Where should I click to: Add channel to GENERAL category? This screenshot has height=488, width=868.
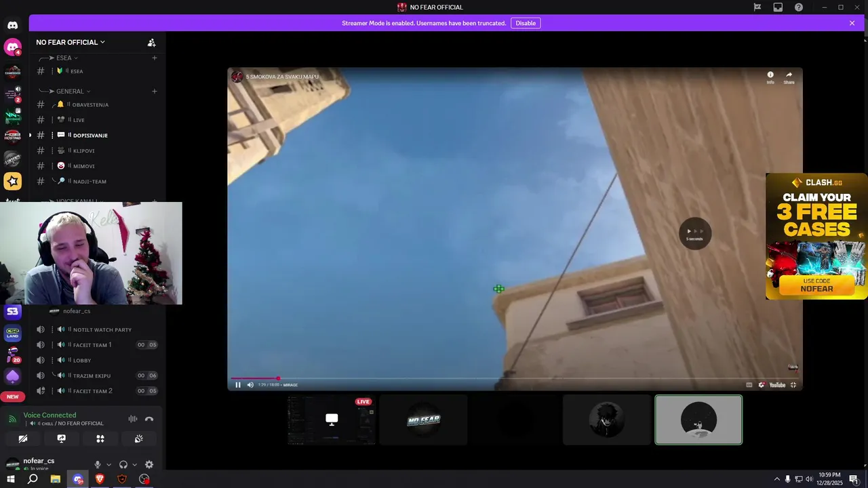point(155,91)
